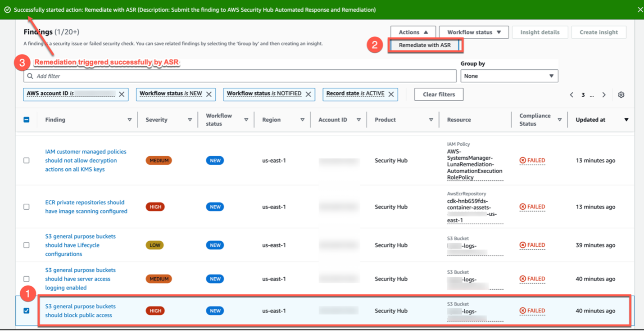Select the ECR private repositories finding checkbox
Screen dimensions: 644x334
tap(27, 207)
